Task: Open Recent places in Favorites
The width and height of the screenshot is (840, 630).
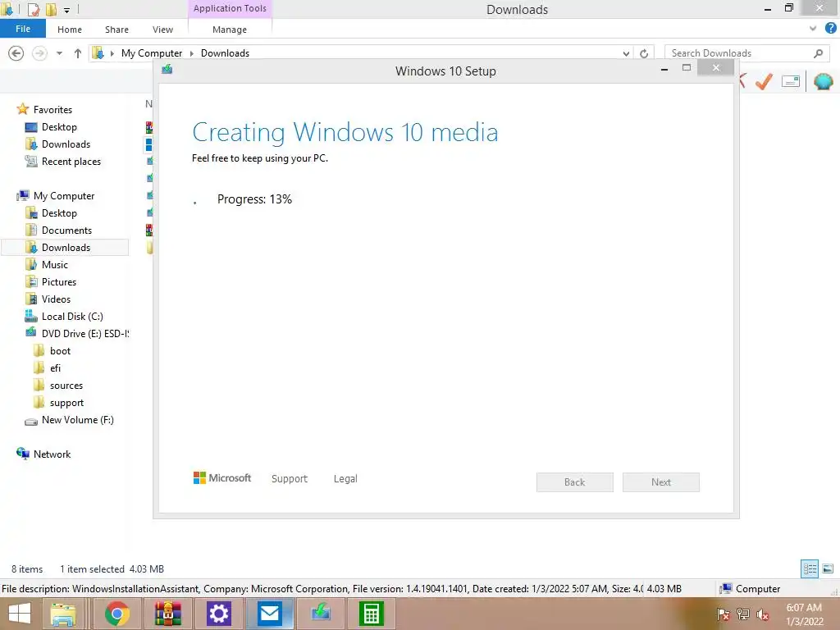Action: (71, 162)
